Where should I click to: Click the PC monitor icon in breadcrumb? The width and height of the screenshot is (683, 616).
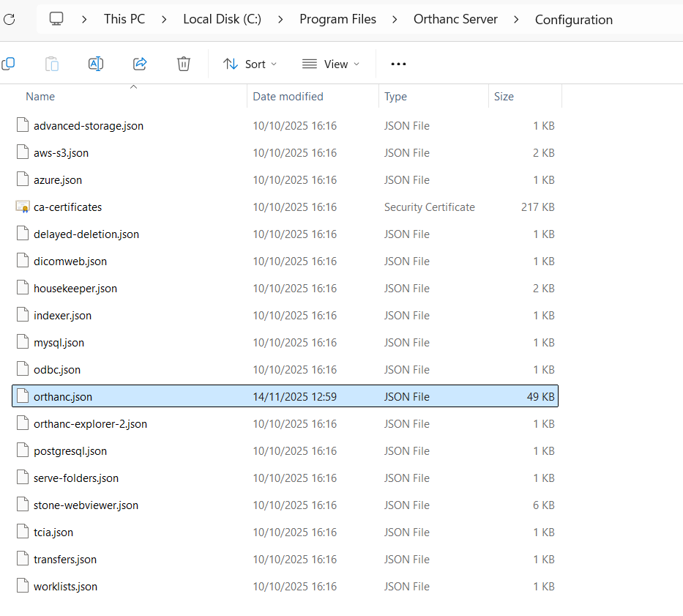pos(56,19)
